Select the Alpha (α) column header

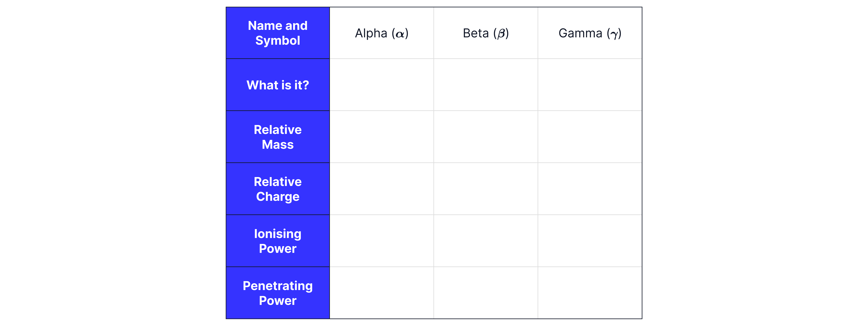pos(381,33)
